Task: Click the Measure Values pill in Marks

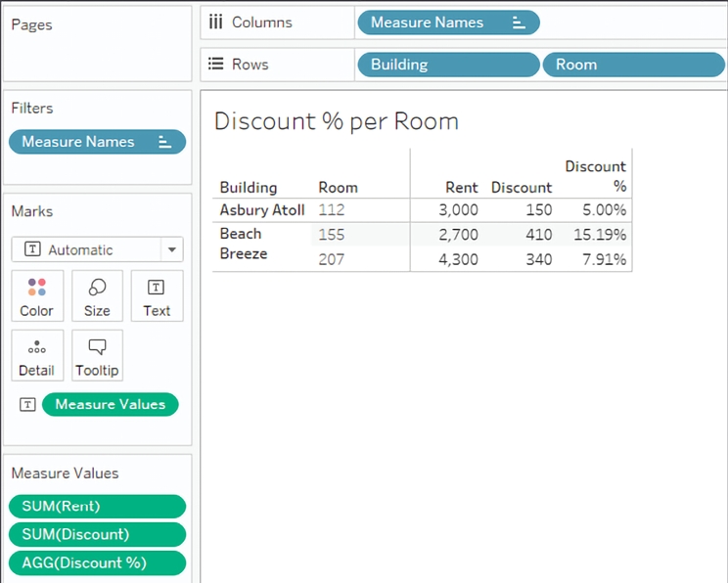Action: click(110, 404)
